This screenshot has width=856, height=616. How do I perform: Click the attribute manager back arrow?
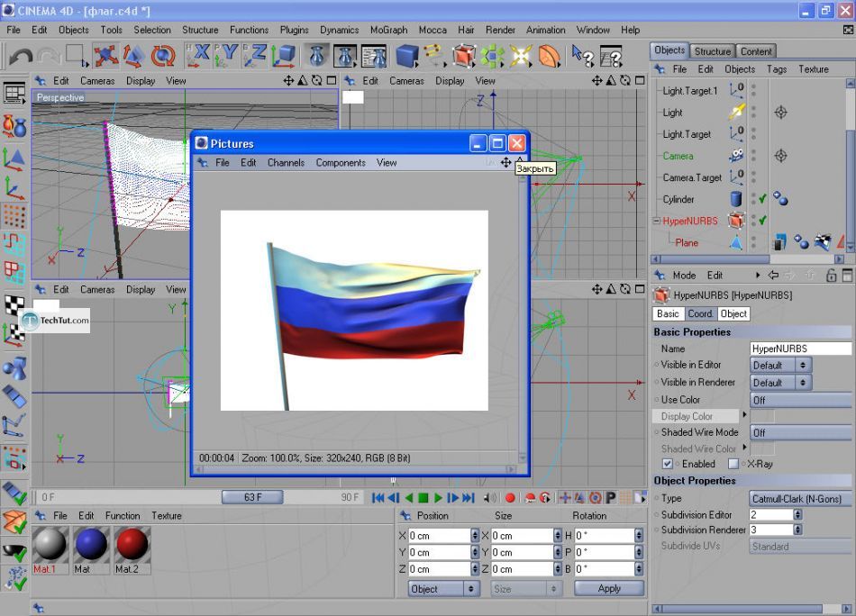[774, 275]
